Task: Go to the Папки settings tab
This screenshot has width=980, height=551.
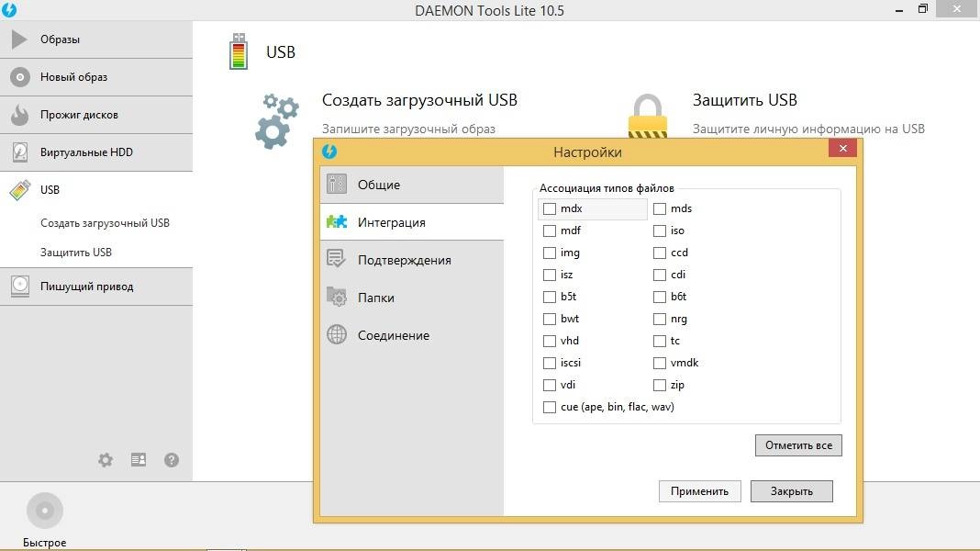Action: click(x=412, y=297)
